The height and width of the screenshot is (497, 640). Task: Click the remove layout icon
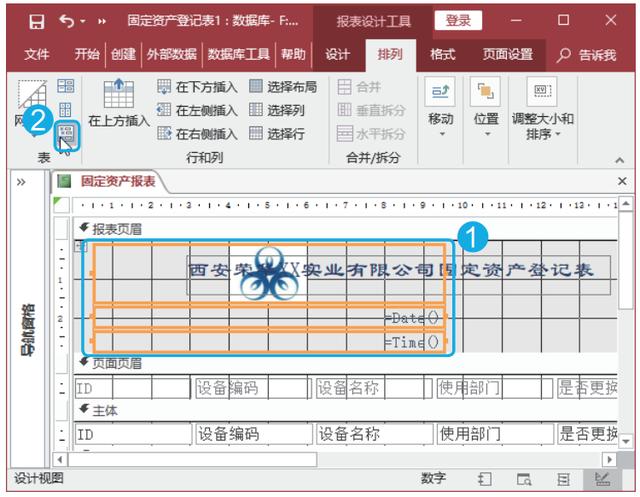click(66, 133)
